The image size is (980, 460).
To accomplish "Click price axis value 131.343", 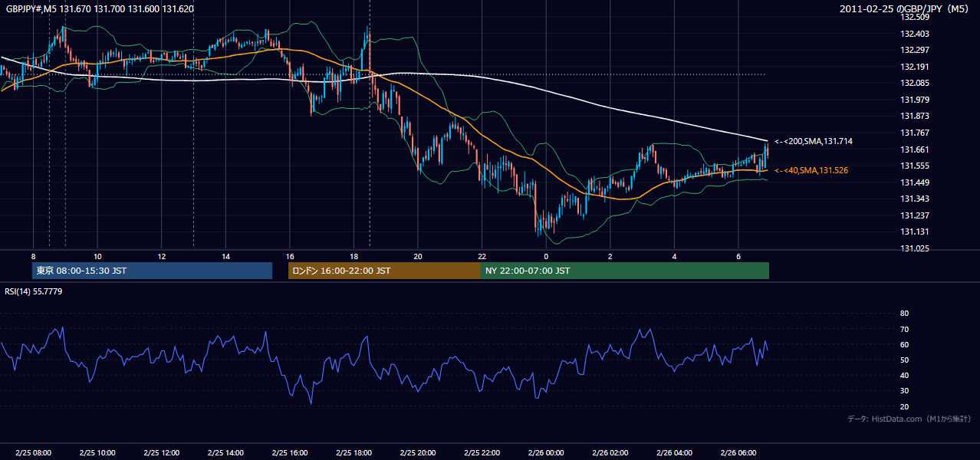I will coord(914,199).
